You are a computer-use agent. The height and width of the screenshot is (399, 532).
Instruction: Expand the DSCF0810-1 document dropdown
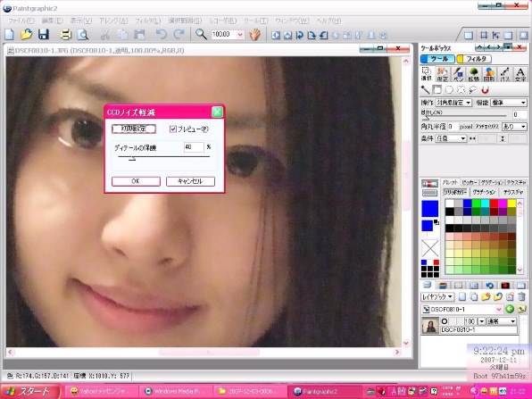pos(499,309)
